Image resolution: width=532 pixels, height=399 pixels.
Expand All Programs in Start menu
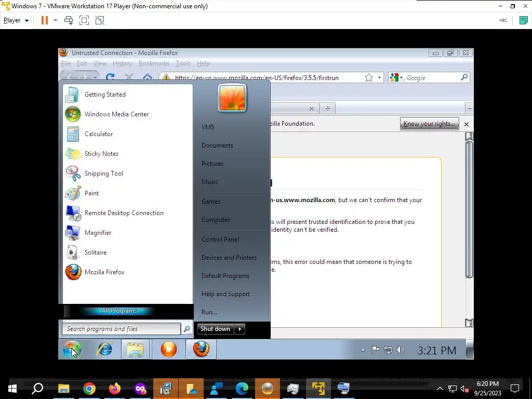point(119,311)
